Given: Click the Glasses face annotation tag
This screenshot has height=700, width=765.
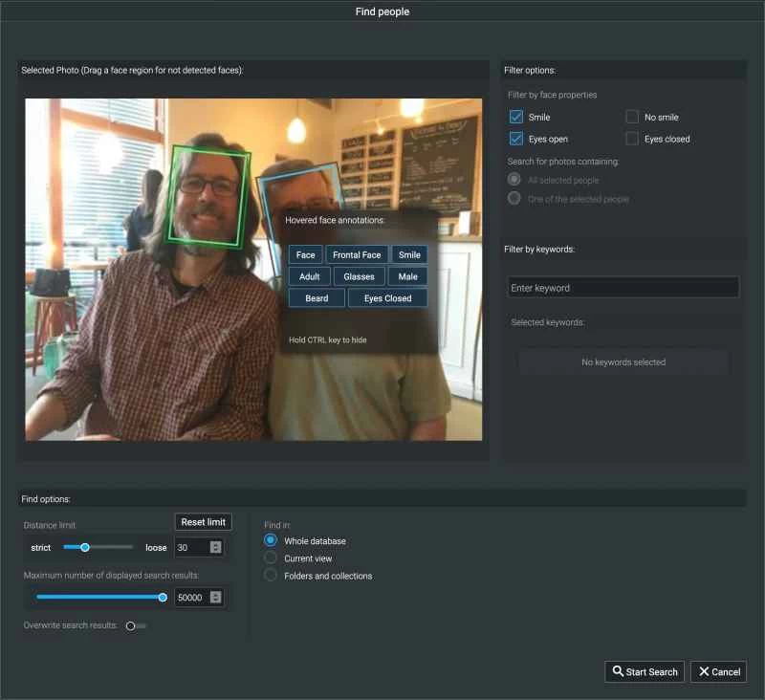Looking at the screenshot, I should coord(359,276).
